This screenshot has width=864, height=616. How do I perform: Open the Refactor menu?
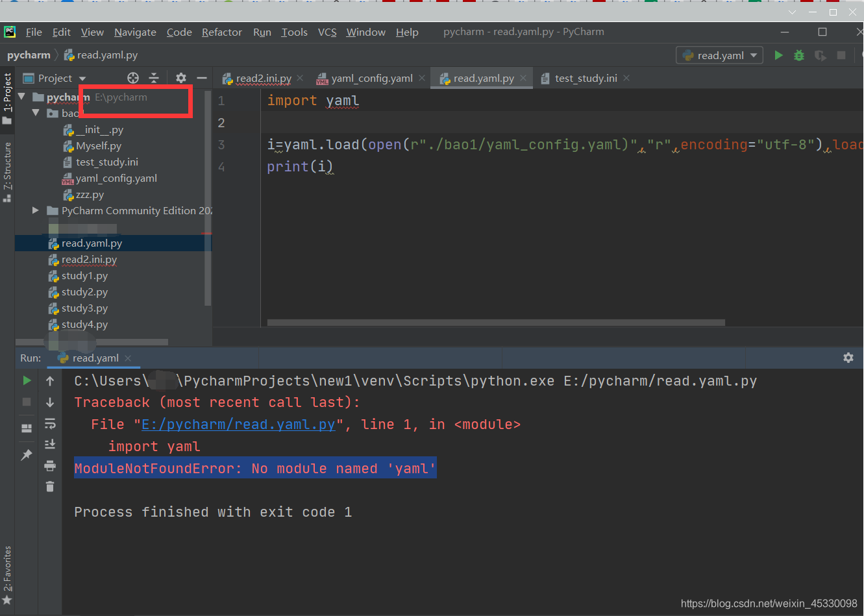[221, 31]
